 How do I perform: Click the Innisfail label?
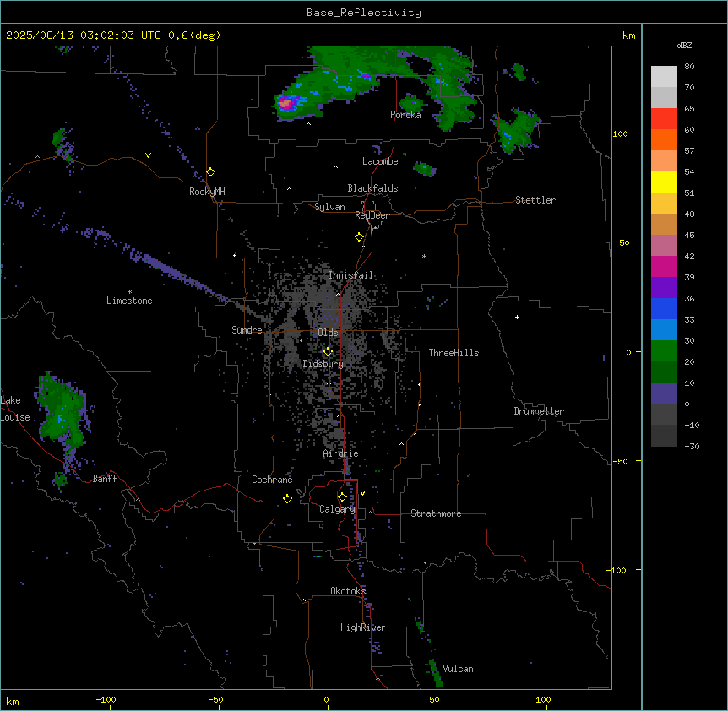pos(350,275)
